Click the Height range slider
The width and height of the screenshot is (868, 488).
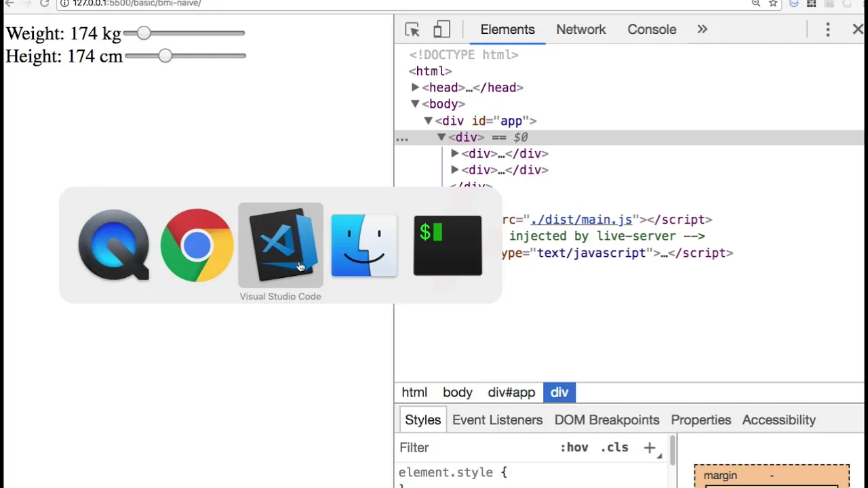pos(185,56)
